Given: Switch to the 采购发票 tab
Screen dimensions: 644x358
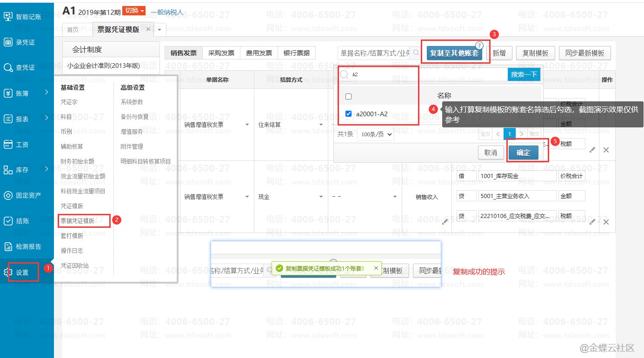Looking at the screenshot, I should [x=221, y=53].
